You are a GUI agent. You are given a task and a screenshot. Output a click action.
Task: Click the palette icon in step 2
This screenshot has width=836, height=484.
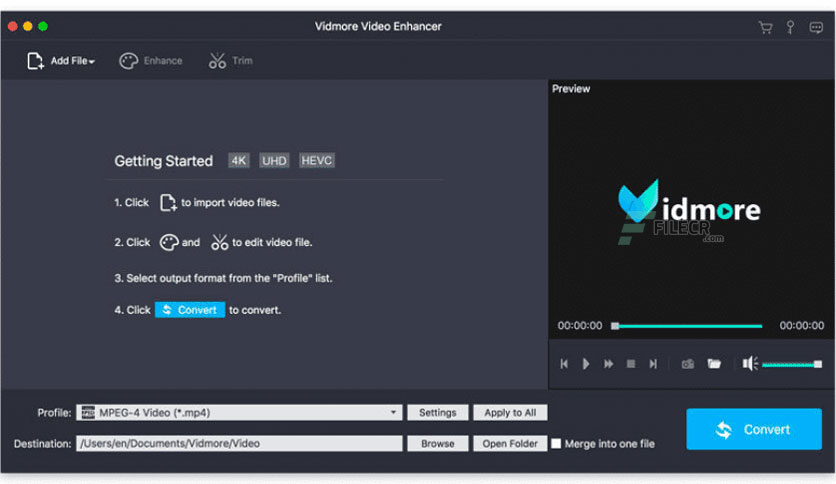(169, 243)
